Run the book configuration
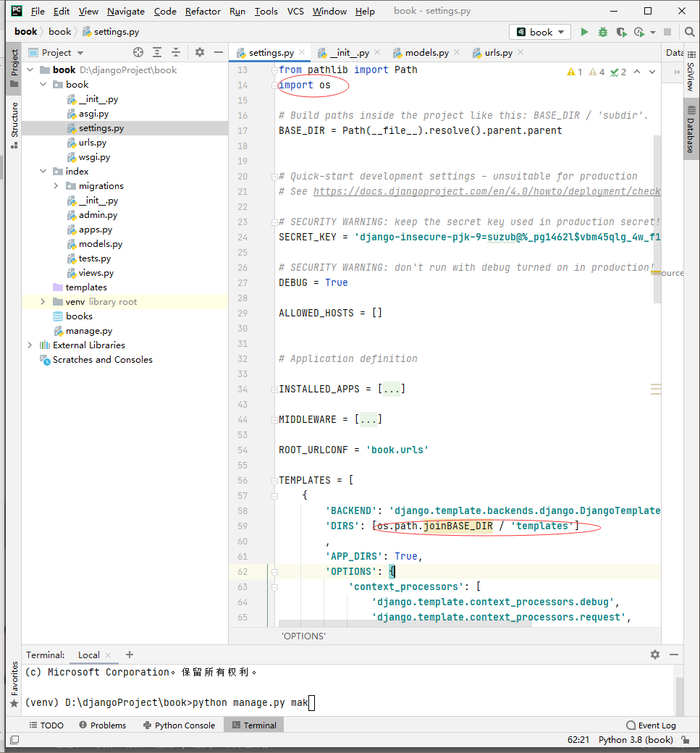700x753 pixels. click(x=584, y=32)
